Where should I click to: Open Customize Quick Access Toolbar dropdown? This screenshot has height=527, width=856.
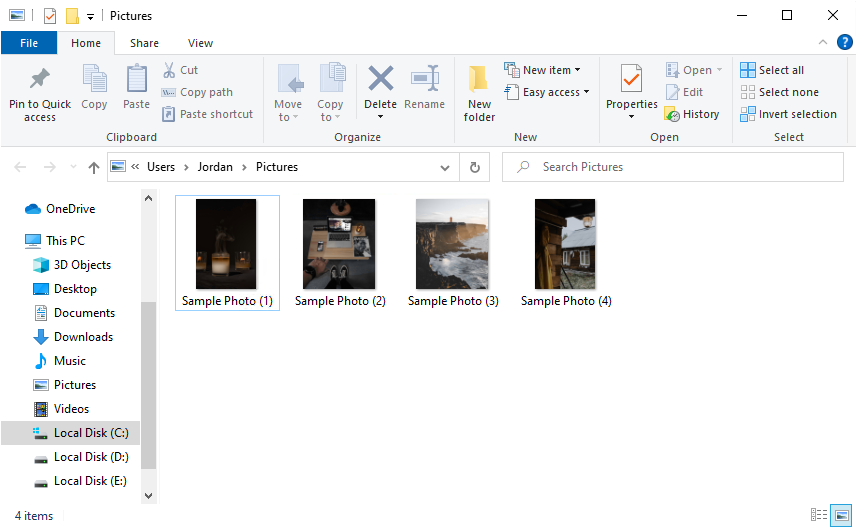[x=91, y=17]
